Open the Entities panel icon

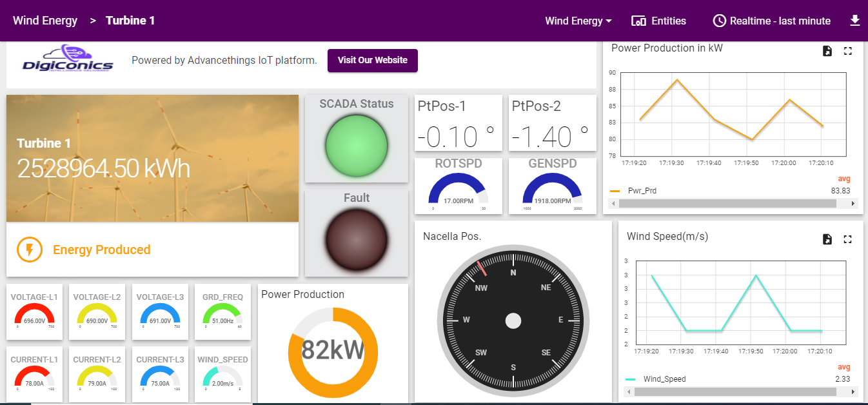point(638,21)
